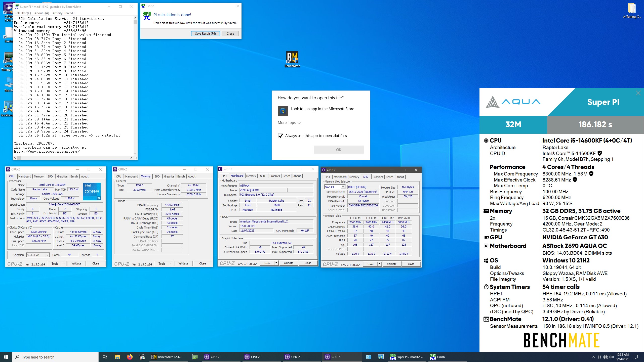This screenshot has width=644, height=362.
Task: Click the first CPU-Z taskbar entry
Action: click(x=221, y=357)
